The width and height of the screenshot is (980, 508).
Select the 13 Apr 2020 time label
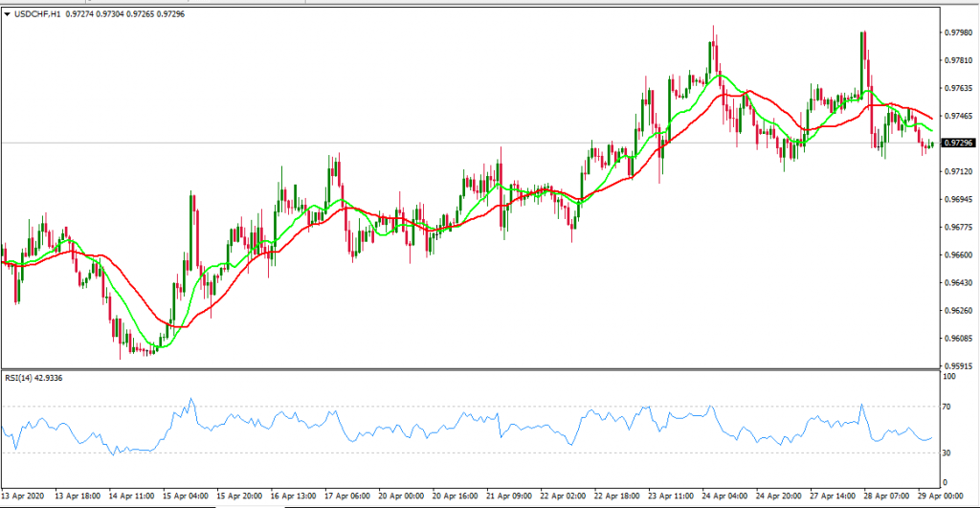(x=26, y=497)
